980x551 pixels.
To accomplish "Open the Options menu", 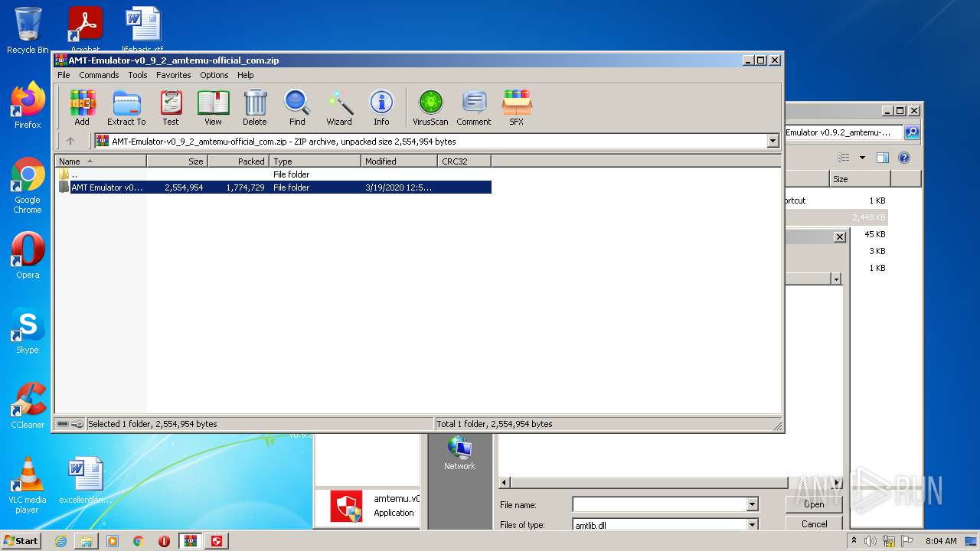I will click(x=214, y=75).
